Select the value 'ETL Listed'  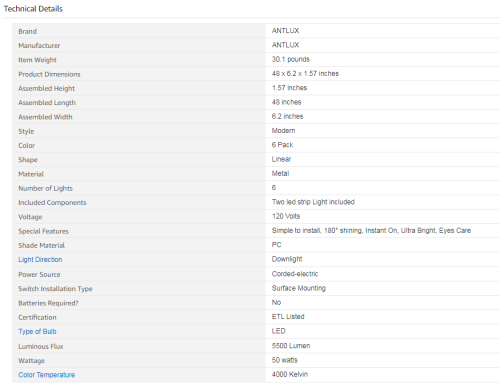pos(288,317)
